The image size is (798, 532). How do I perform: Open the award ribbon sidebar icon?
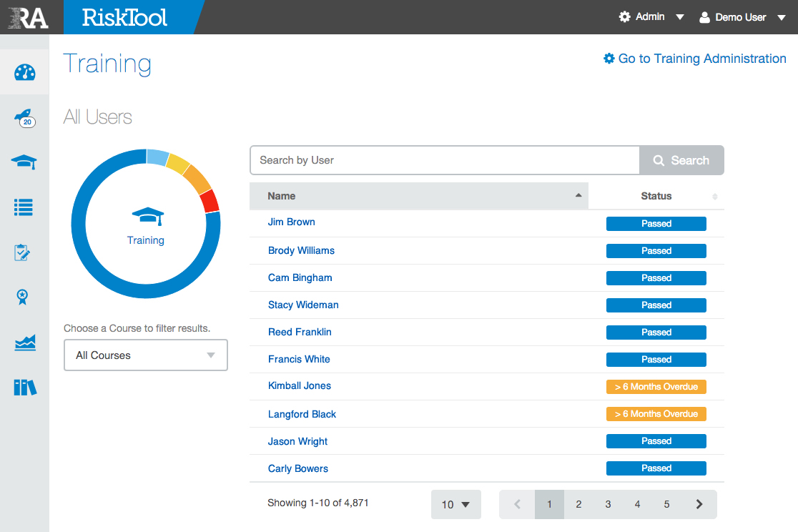[x=23, y=297]
